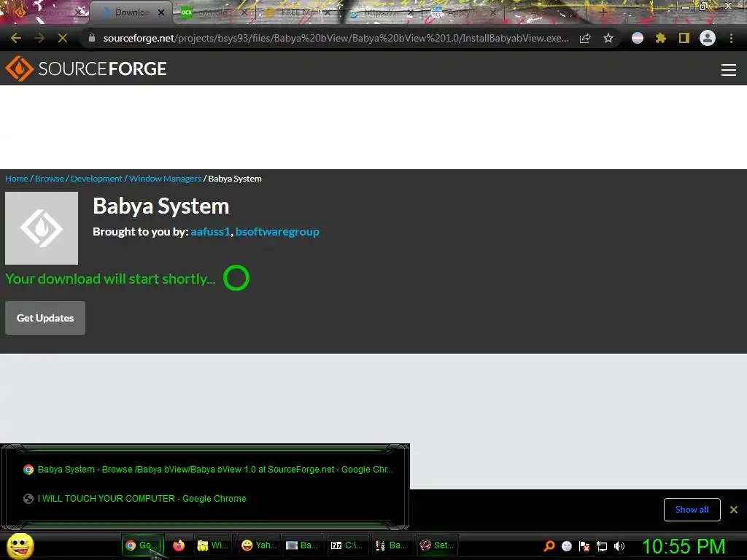The height and width of the screenshot is (560, 747).
Task: Click the 'Babya System' page heading
Action: coord(161,206)
